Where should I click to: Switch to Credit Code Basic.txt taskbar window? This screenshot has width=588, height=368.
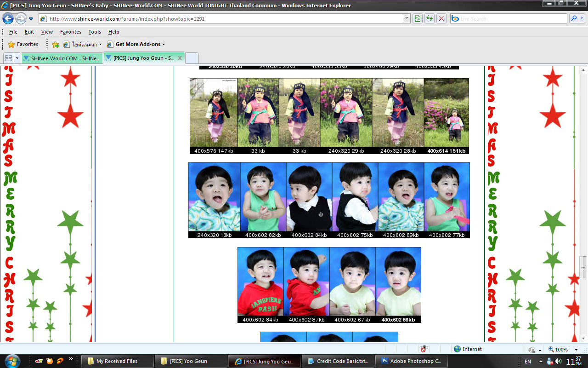[338, 361]
